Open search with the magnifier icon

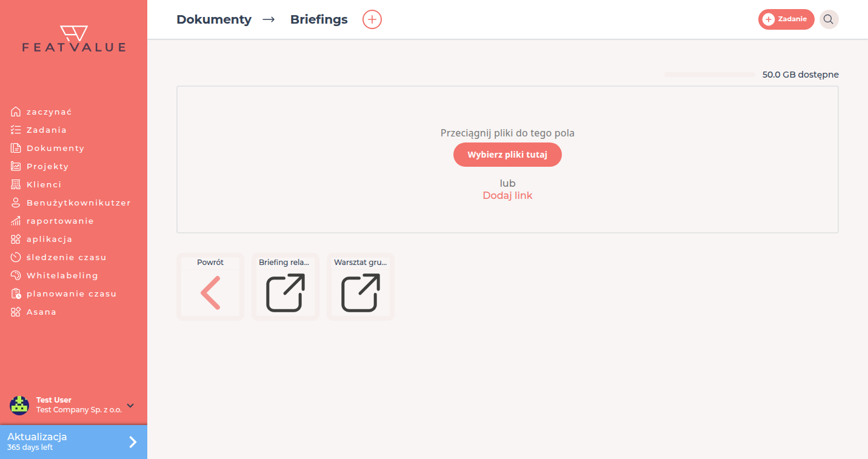[x=829, y=19]
